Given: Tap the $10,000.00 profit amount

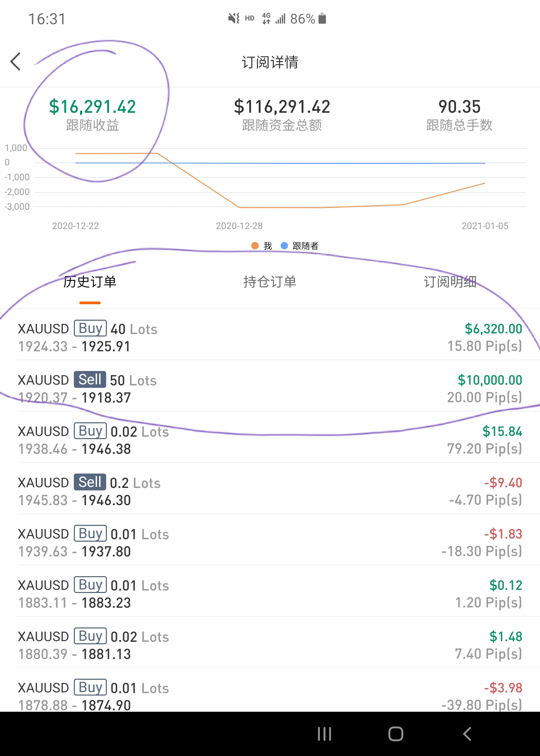Looking at the screenshot, I should click(490, 380).
